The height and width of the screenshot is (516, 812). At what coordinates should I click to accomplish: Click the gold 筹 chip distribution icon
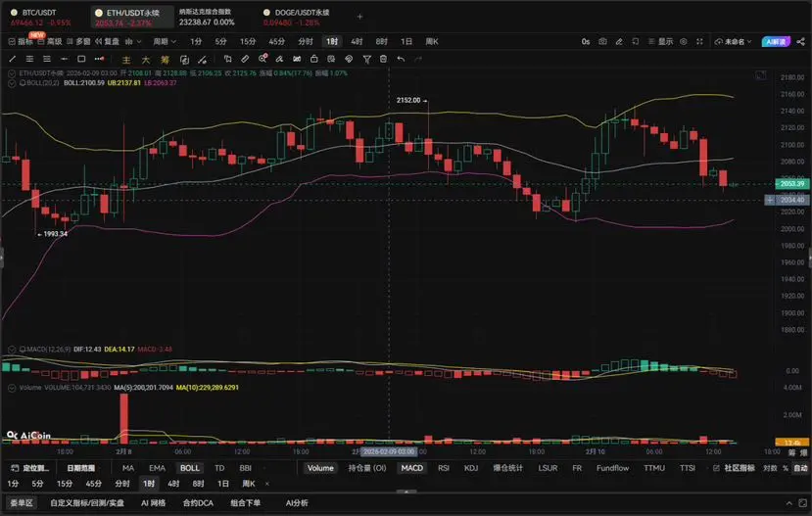tap(165, 60)
